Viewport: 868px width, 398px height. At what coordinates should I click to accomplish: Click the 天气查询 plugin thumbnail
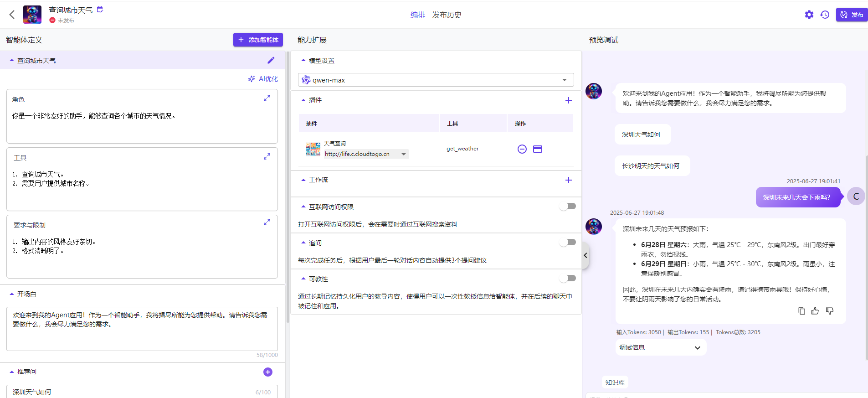tap(313, 149)
